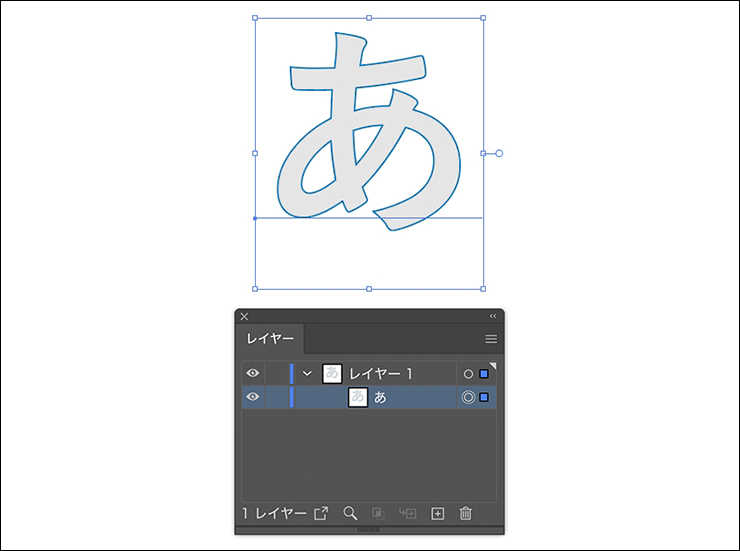
Task: Close the layers panel with X
Action: click(244, 316)
